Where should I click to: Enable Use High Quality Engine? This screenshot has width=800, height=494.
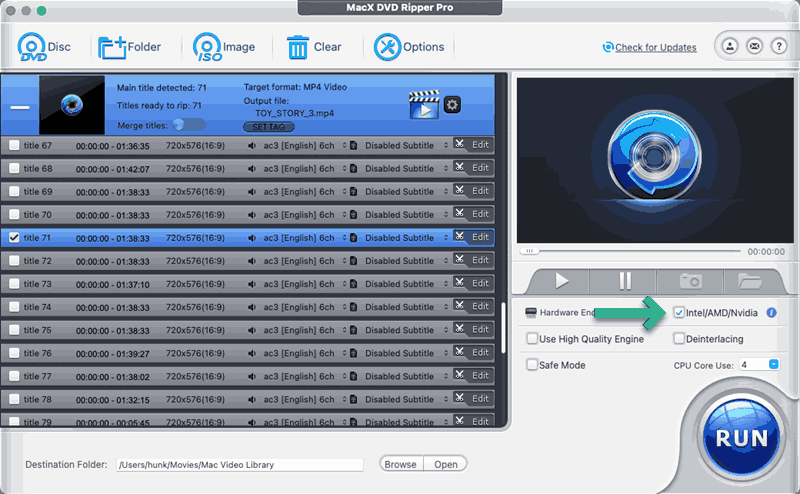pos(532,338)
